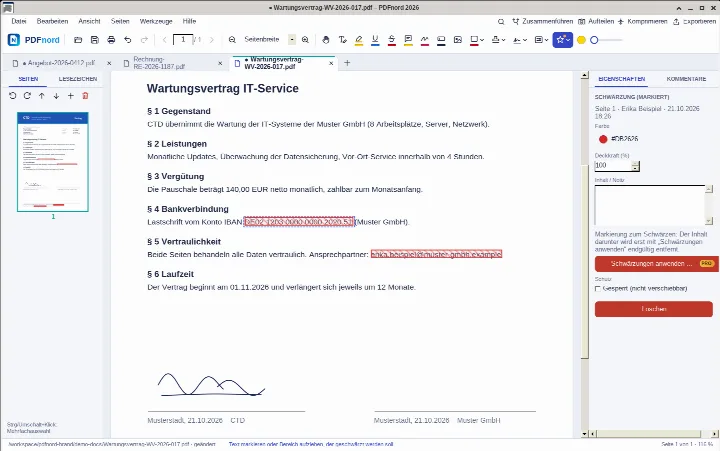The image size is (720, 451).
Task: Delete selected page with red trash icon
Action: [85, 96]
